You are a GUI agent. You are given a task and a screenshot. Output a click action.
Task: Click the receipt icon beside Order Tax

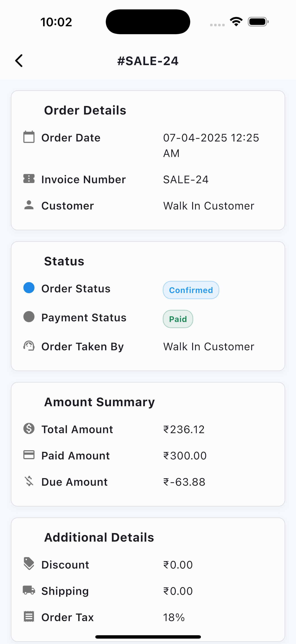29,616
